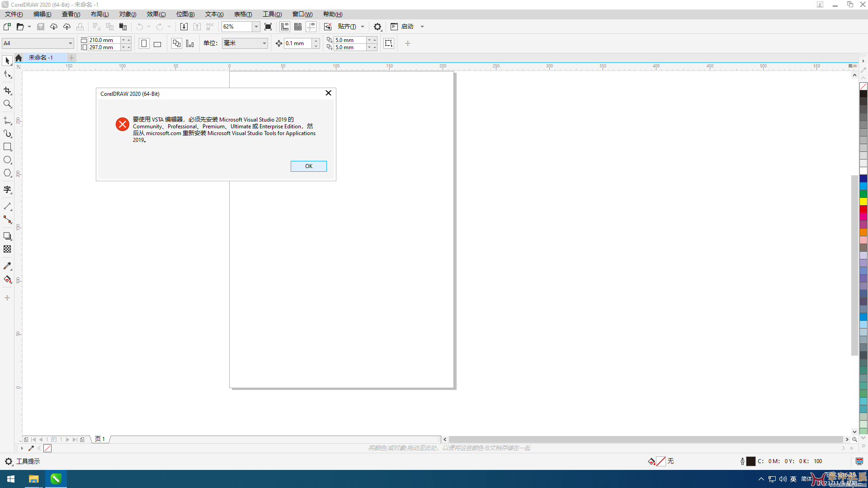Viewport: 868px width, 488px height.
Task: Toggle show grid button
Action: tap(298, 27)
